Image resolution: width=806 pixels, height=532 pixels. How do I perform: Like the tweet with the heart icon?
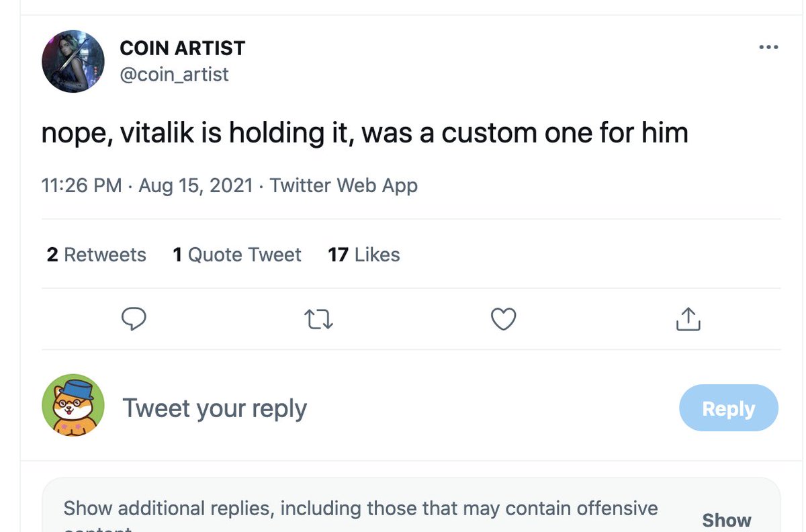pyautogui.click(x=503, y=319)
